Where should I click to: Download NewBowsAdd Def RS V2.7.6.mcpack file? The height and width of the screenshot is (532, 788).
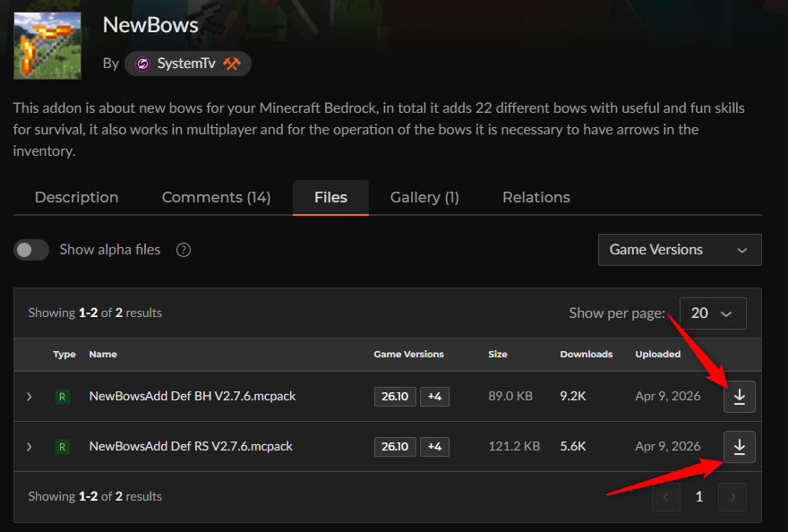[739, 447]
